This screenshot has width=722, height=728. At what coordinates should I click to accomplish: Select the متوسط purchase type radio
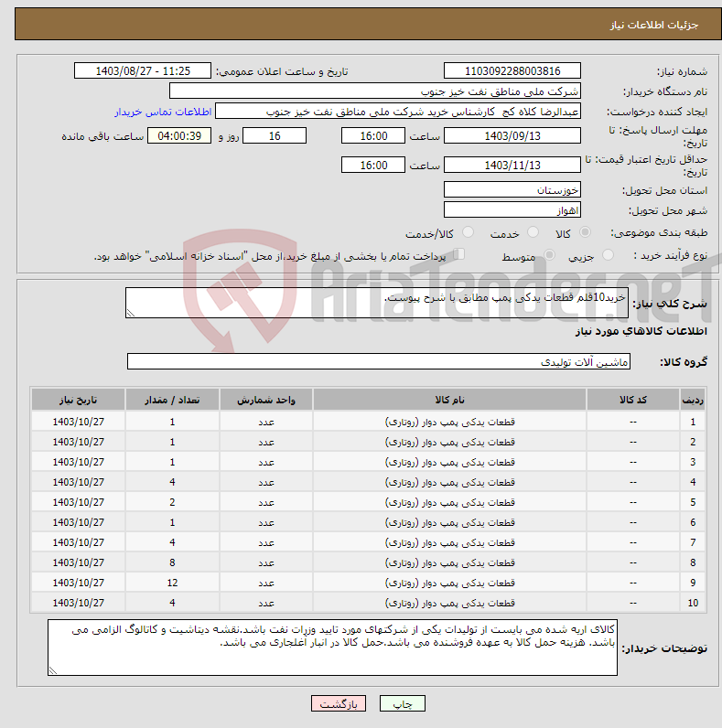[x=549, y=255]
